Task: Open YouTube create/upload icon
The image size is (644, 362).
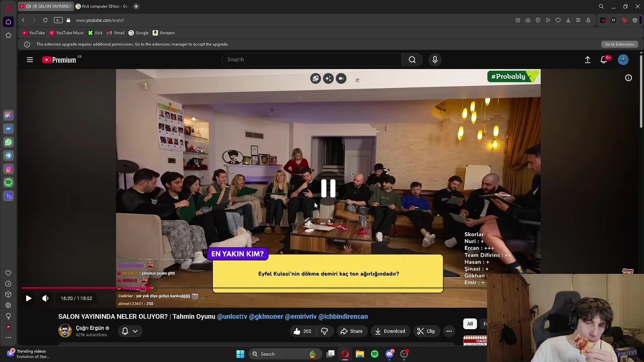Action: 587,59
